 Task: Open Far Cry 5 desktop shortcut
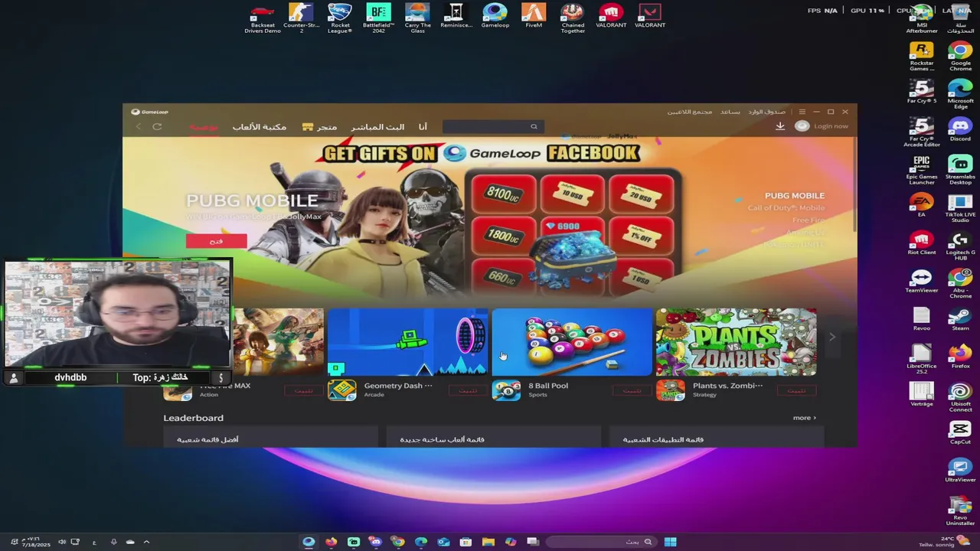922,91
